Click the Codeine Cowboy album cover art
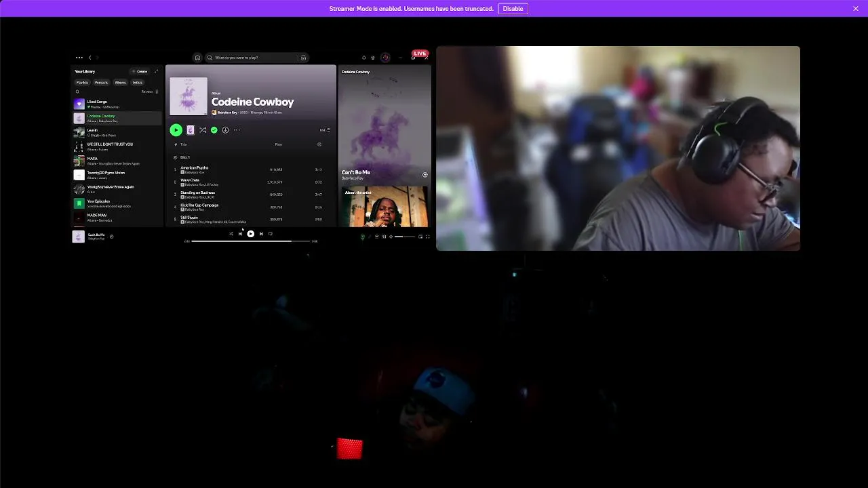 tap(189, 96)
